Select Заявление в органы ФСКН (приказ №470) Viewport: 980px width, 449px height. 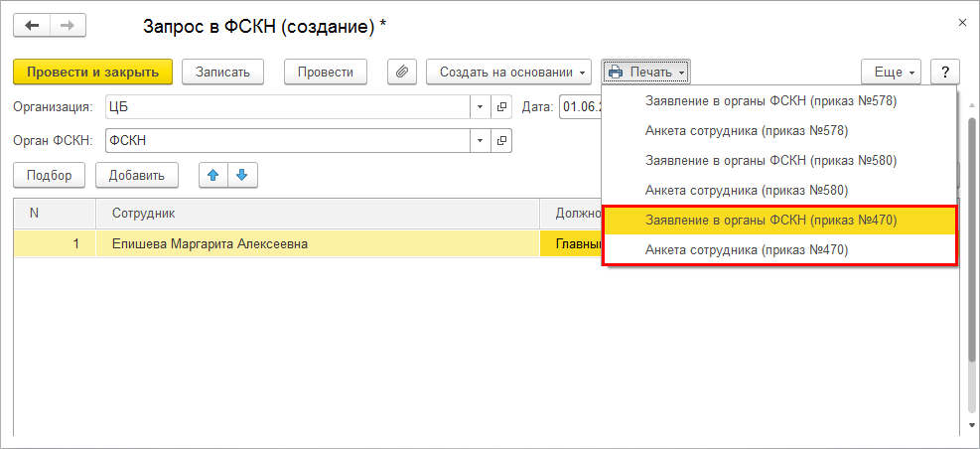click(x=770, y=220)
